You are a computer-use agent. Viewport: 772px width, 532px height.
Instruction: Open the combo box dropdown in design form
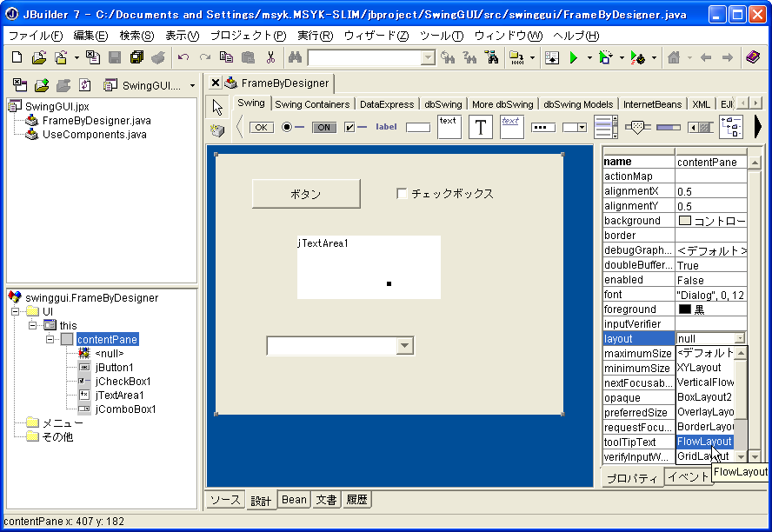point(404,346)
